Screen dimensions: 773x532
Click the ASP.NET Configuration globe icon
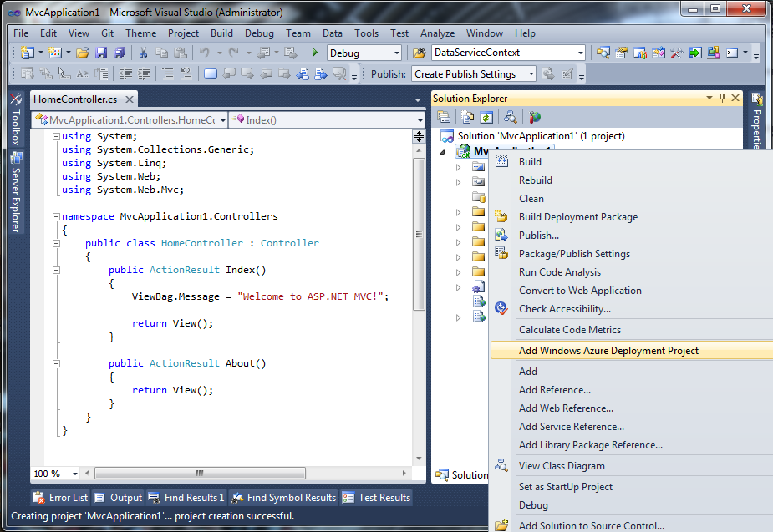[534, 117]
